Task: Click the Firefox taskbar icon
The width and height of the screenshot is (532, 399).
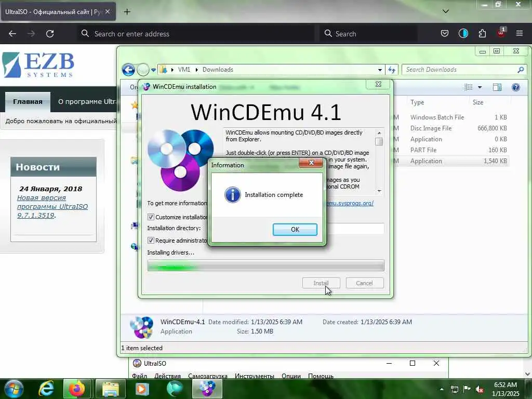Action: pos(77,389)
